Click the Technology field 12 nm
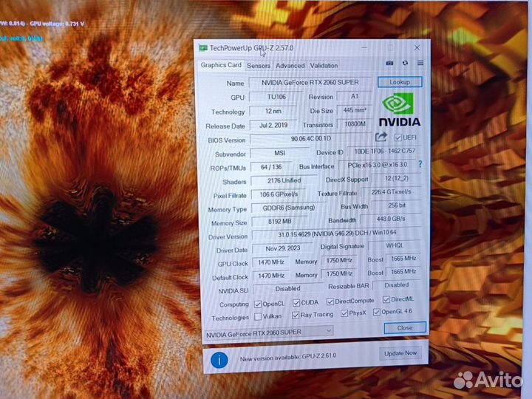 coord(273,111)
